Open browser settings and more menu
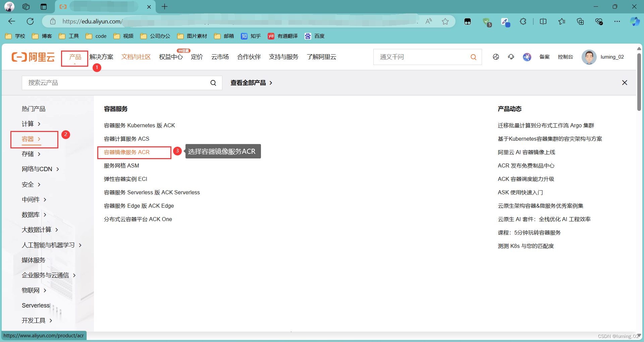Screen dimensions: 644x342 pyautogui.click(x=617, y=21)
